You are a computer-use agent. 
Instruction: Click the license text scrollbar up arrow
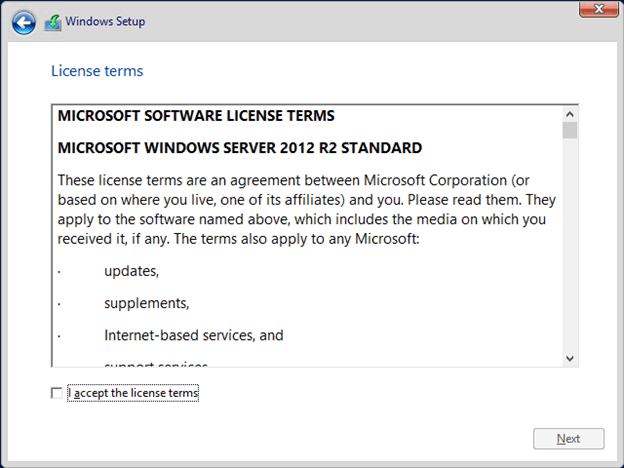[570, 114]
